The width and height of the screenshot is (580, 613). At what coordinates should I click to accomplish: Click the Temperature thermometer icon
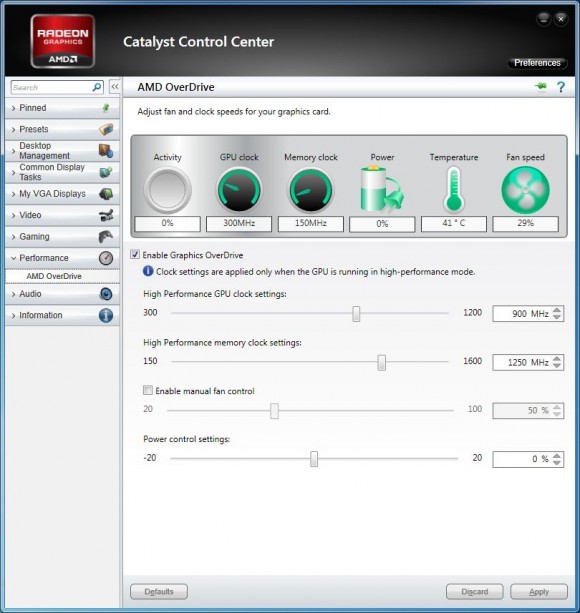pyautogui.click(x=454, y=189)
